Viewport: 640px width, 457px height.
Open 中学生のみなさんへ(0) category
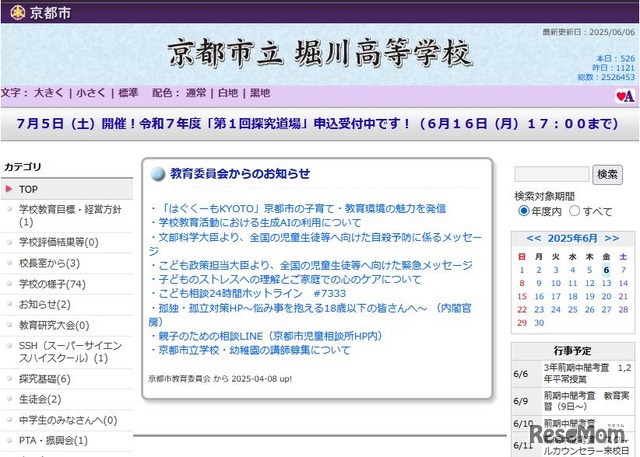[68, 420]
